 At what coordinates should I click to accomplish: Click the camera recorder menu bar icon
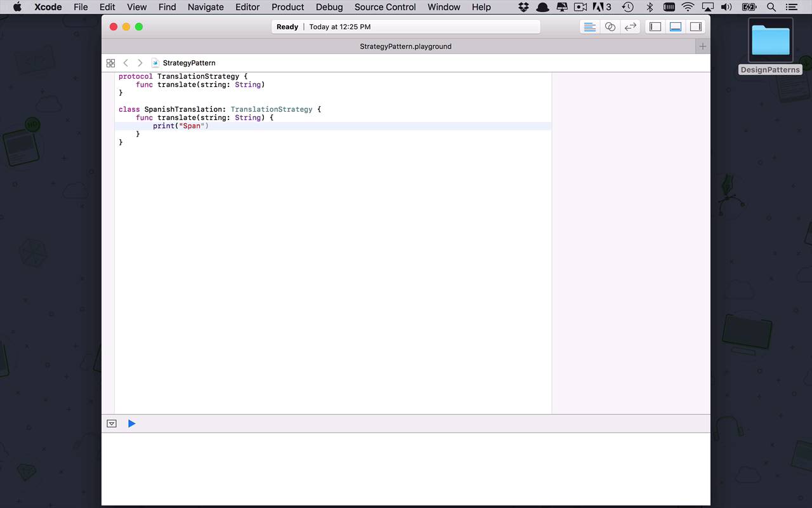click(580, 7)
